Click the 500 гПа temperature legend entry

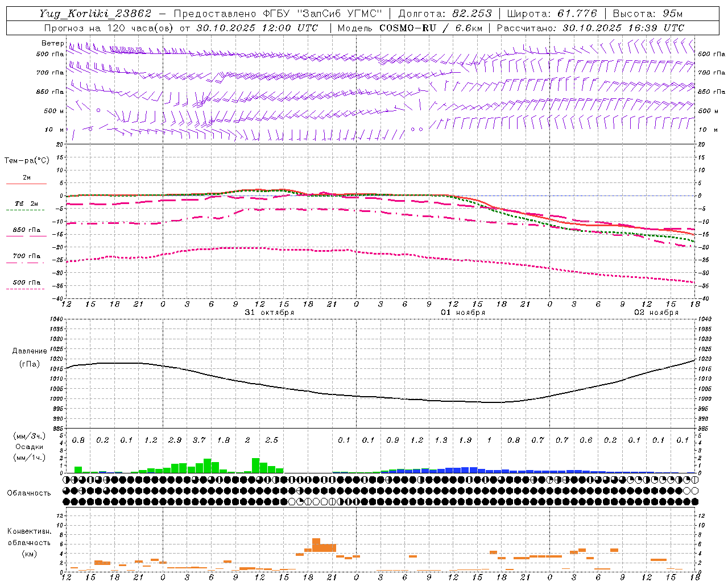pyautogui.click(x=27, y=282)
